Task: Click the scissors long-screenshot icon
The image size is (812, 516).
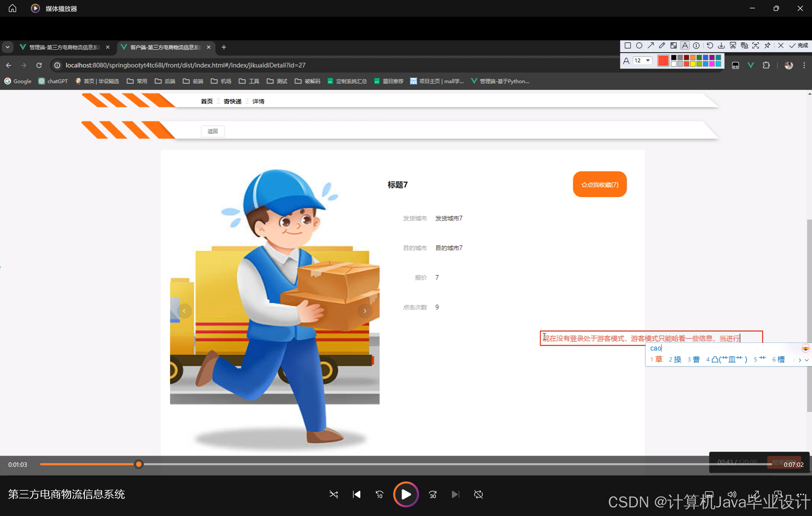Action: [733, 46]
